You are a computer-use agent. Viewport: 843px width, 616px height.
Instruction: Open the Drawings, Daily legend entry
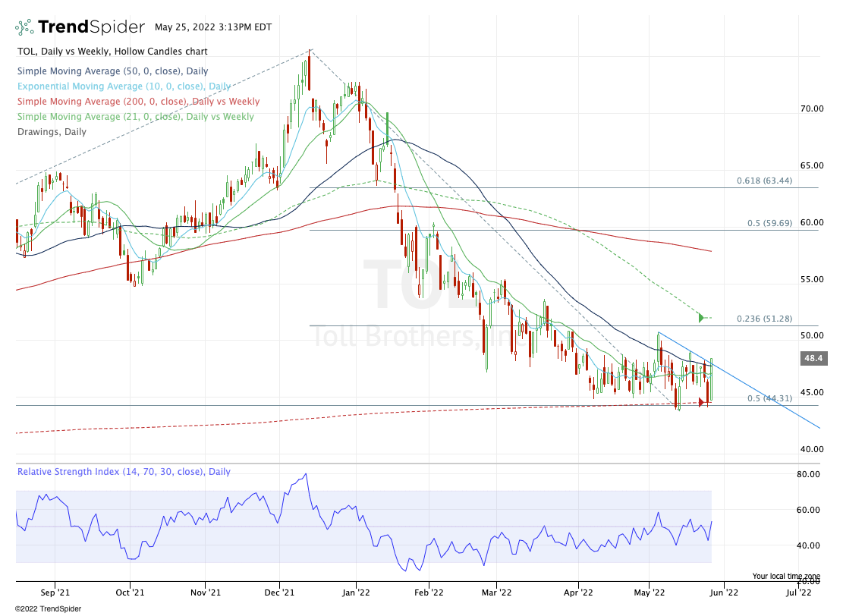pos(51,132)
